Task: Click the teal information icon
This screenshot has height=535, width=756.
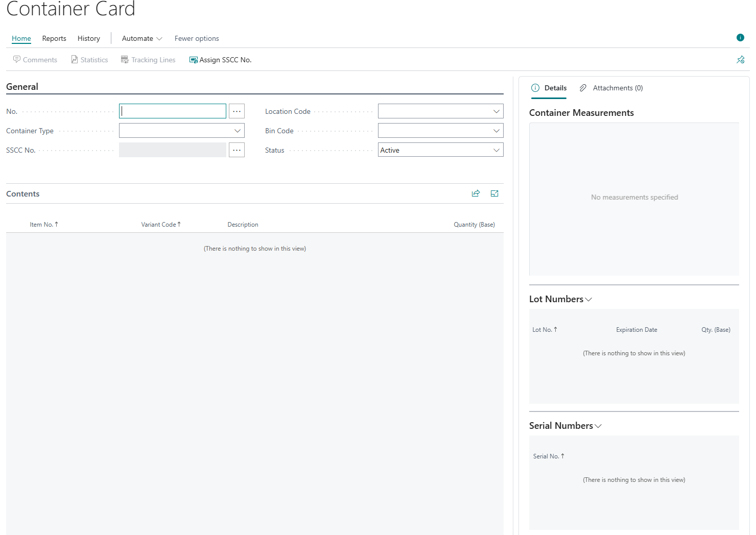Action: tap(740, 37)
